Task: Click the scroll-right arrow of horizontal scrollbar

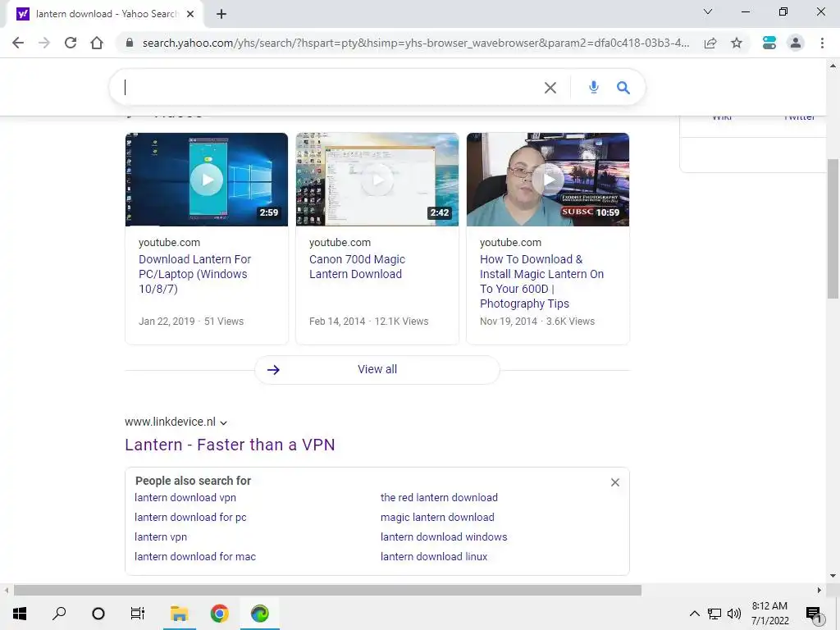Action: coord(819,591)
